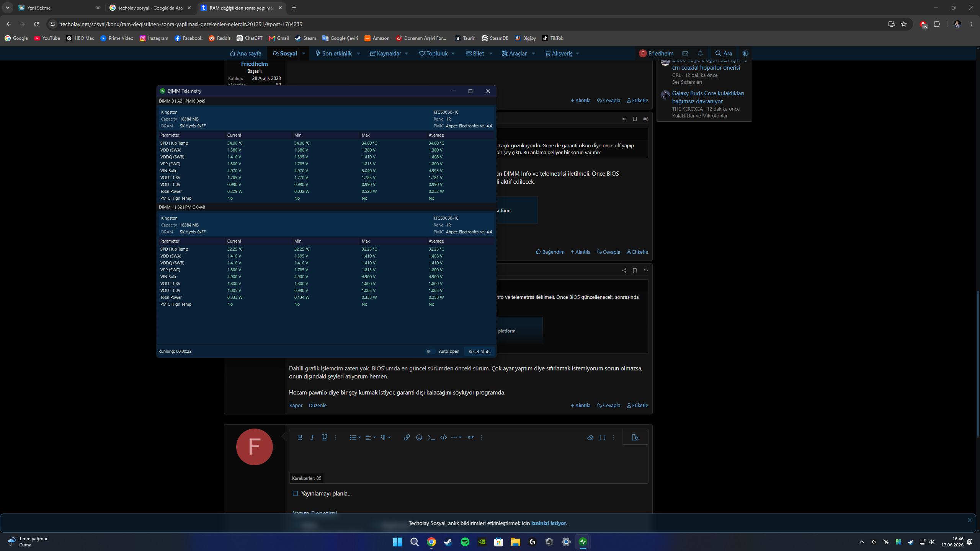Expand the Topluluk dropdown arrow
Screen dimensions: 980x551
click(x=453, y=54)
